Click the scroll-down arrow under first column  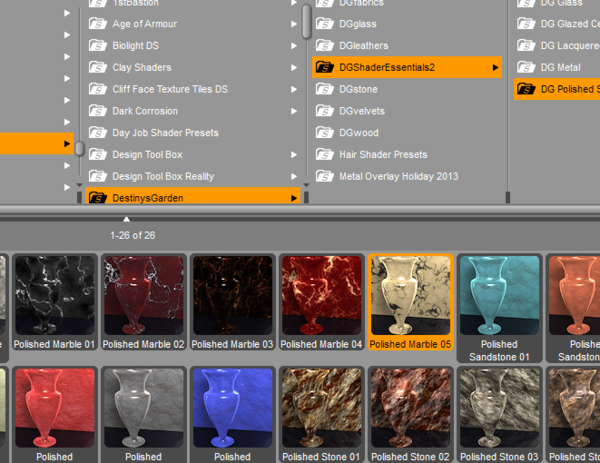[x=79, y=185]
